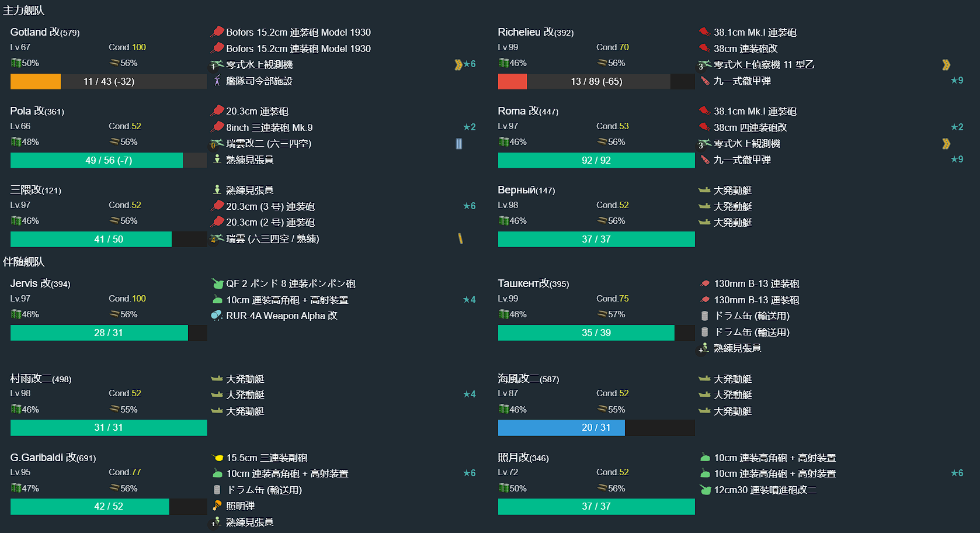Click the ★6 upgrade label on 20.3cm (3 号) 連装砲
Screen dimensions: 980x533
click(469, 206)
